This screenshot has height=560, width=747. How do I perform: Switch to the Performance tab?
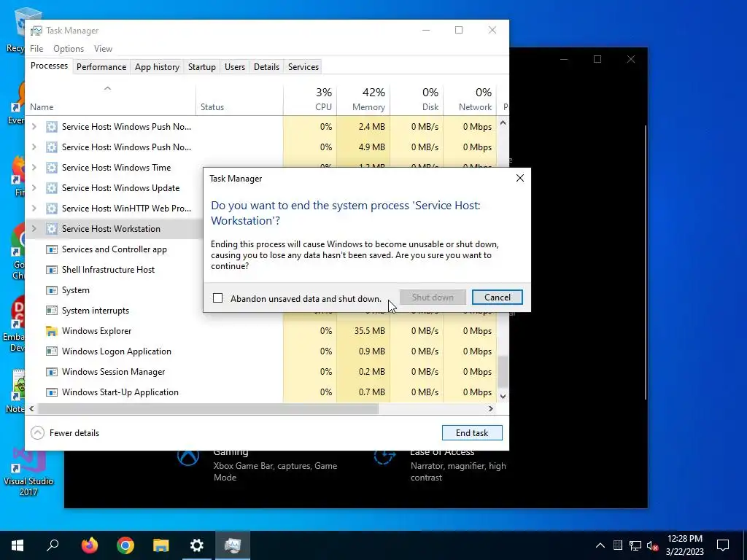click(101, 66)
